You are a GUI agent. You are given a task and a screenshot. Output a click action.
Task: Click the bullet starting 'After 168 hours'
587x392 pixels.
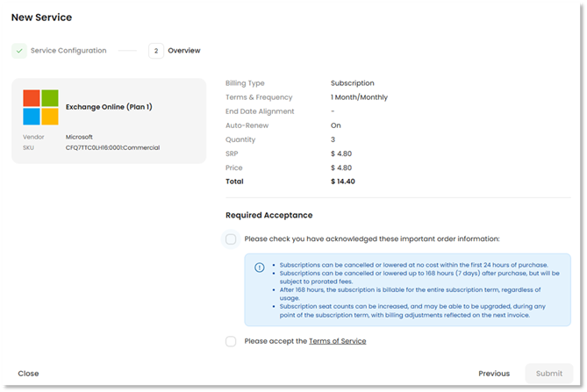(410, 294)
